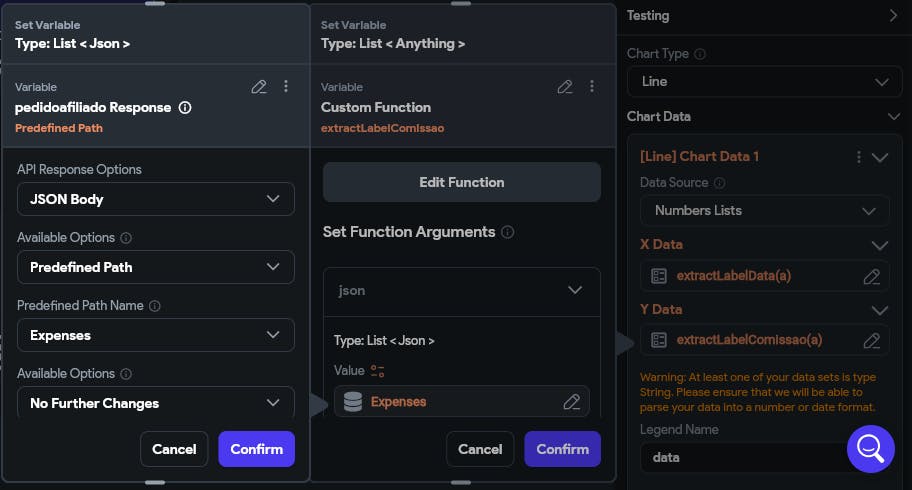The image size is (912, 490).
Task: Open Data Source Numbers Lists dropdown
Action: tap(764, 211)
